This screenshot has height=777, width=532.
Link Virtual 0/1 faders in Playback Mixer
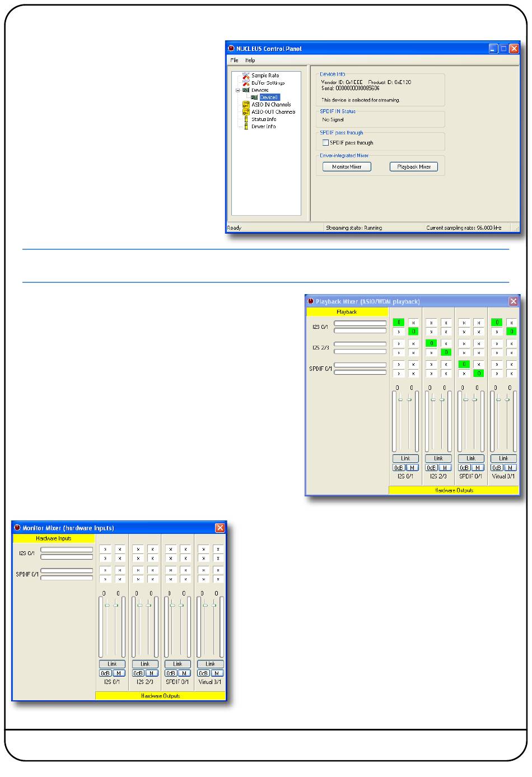[503, 458]
